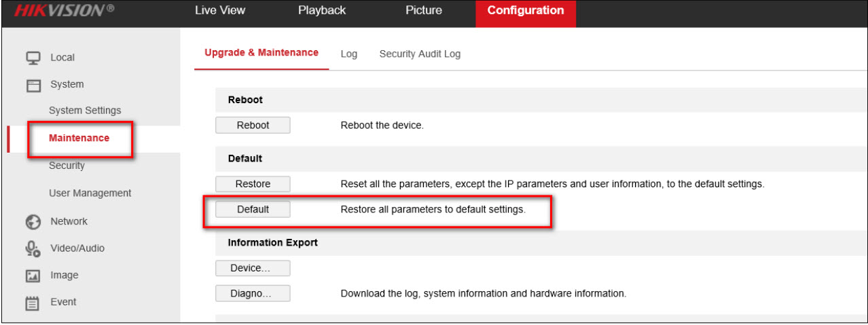This screenshot has height=325, width=868.
Task: Switch to the Playback tab
Action: (322, 11)
